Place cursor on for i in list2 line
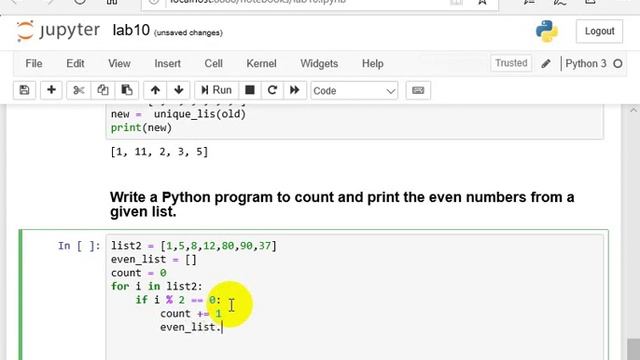Image resolution: width=640 pixels, height=360 pixels. point(156,286)
